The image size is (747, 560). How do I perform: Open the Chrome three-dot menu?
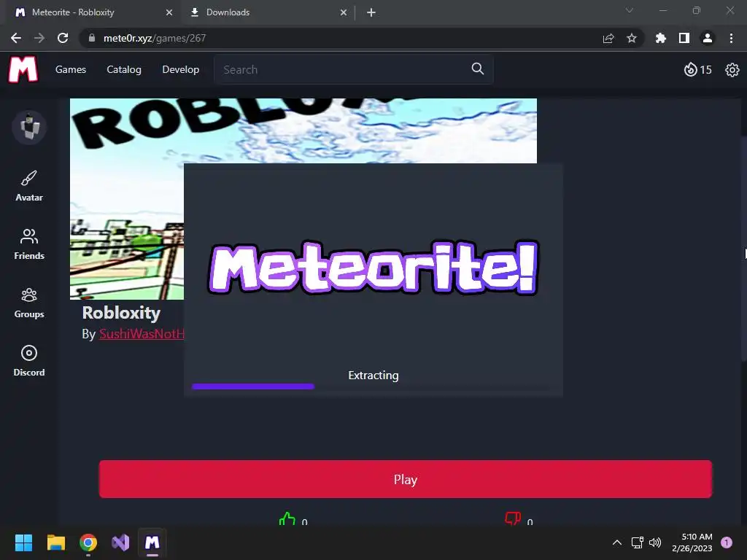(731, 38)
